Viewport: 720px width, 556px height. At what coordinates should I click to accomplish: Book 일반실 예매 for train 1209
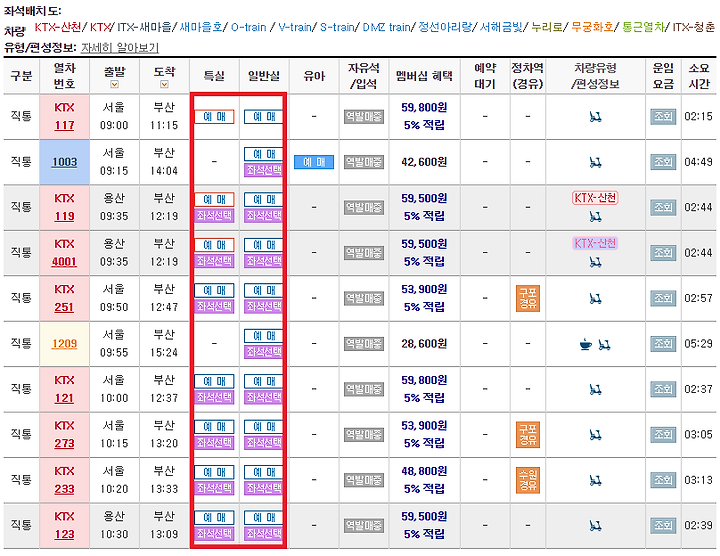(264, 336)
